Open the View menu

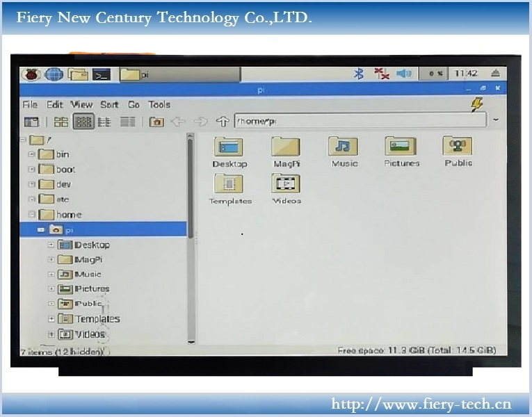click(x=81, y=104)
